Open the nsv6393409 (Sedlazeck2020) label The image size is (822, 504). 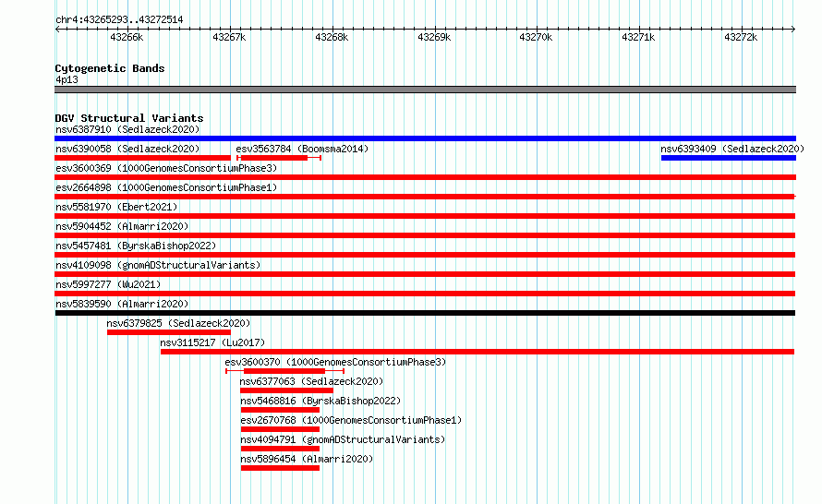732,149
